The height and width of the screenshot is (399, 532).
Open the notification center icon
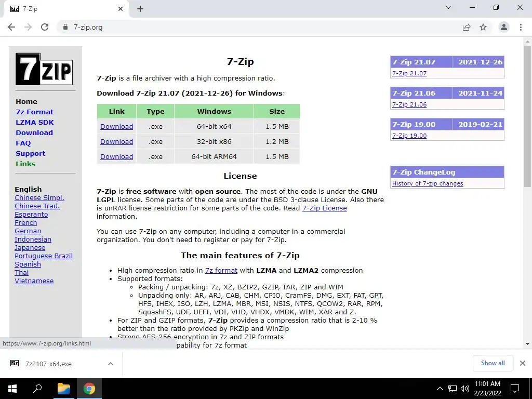pos(515,389)
